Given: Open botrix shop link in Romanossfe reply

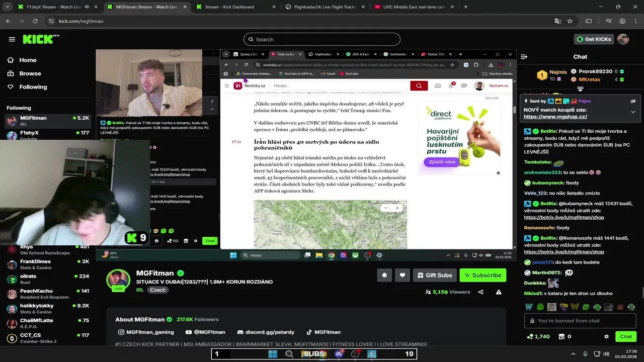Looking at the screenshot, I should (563, 252).
